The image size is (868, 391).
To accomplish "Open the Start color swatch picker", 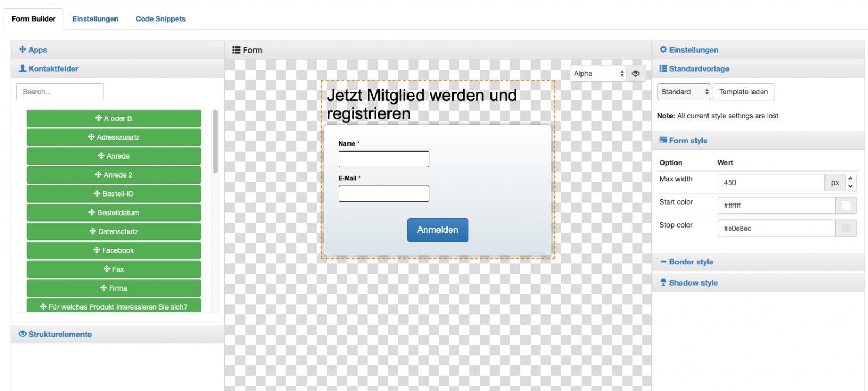I will coord(846,205).
